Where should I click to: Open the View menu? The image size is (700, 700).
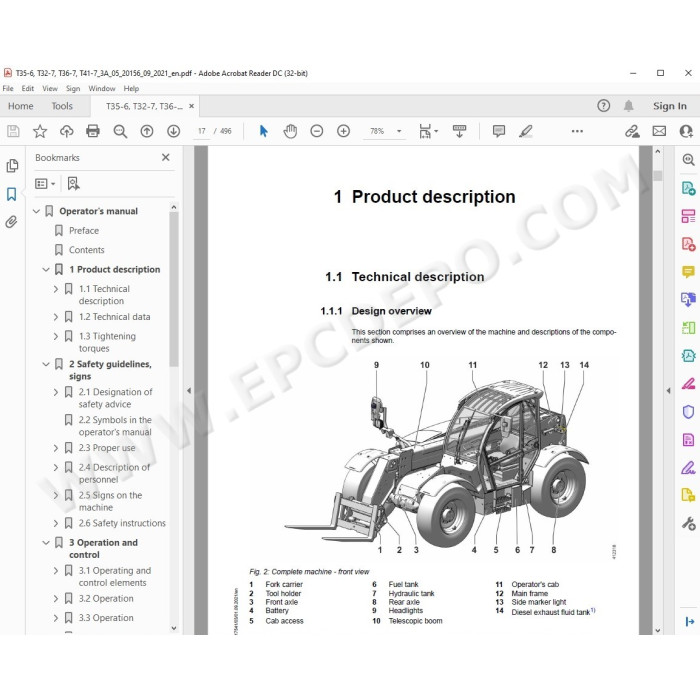(50, 88)
